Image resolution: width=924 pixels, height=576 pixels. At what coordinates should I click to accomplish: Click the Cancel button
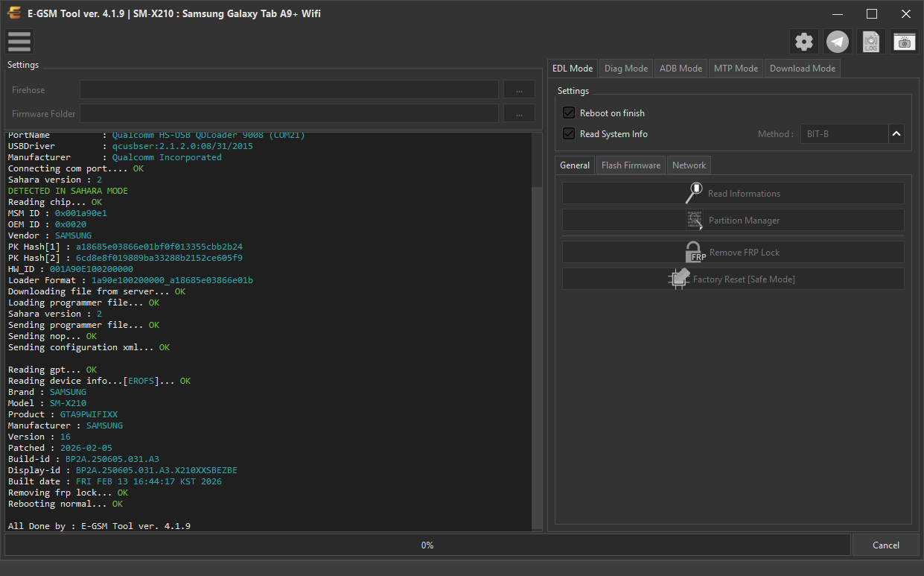coord(885,545)
